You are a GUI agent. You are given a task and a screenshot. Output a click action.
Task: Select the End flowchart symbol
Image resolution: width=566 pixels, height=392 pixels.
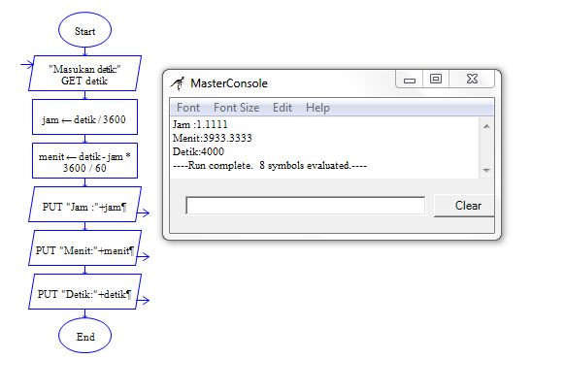(x=84, y=336)
